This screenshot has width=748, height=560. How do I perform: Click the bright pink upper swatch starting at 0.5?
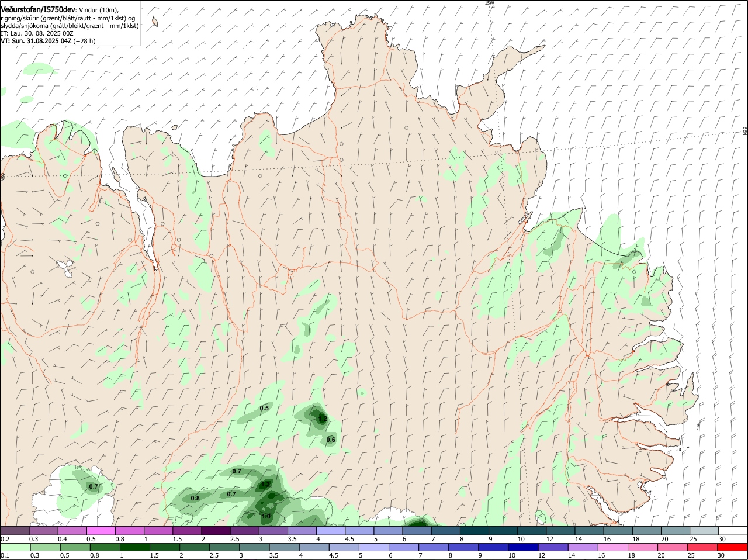pos(101,531)
